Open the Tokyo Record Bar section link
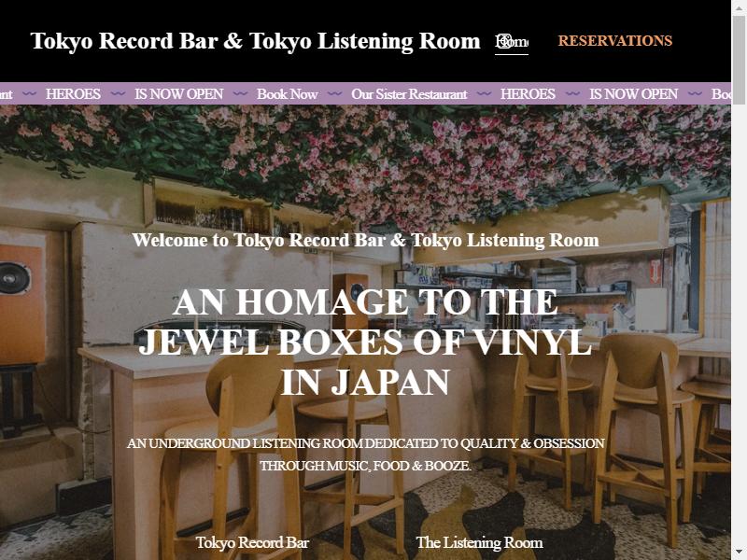This screenshot has width=747, height=560. click(x=252, y=542)
